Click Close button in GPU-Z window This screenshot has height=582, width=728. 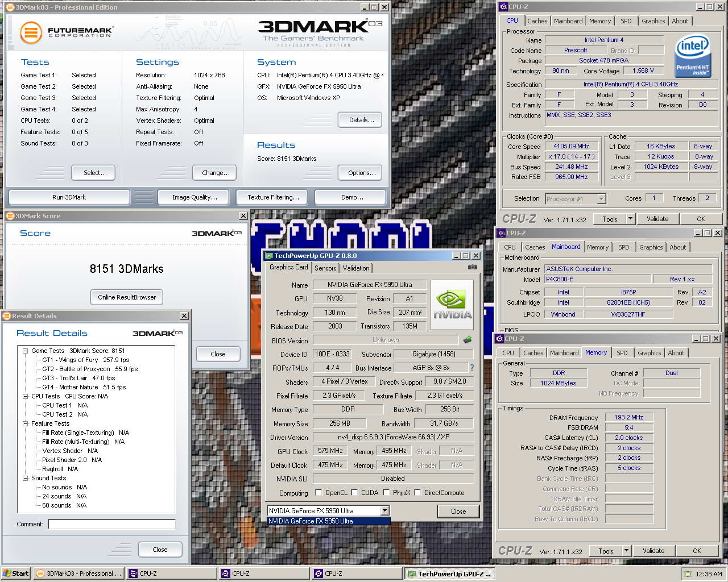(x=458, y=512)
